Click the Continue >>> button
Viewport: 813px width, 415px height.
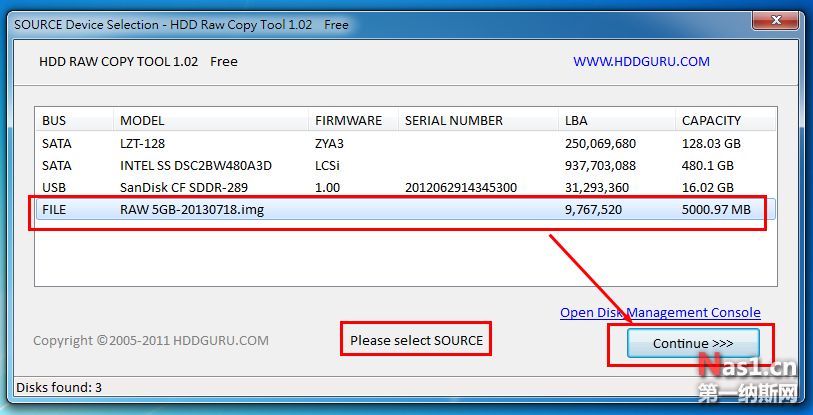[693, 343]
